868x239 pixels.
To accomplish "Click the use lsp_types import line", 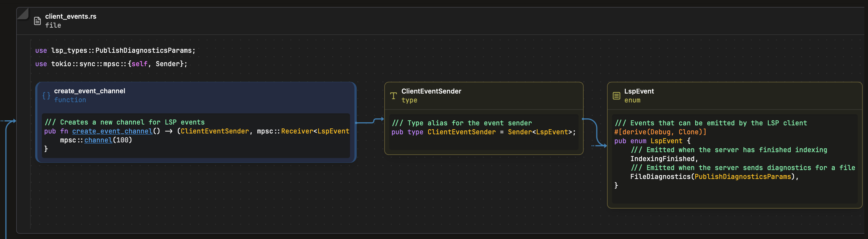I will click(x=115, y=51).
